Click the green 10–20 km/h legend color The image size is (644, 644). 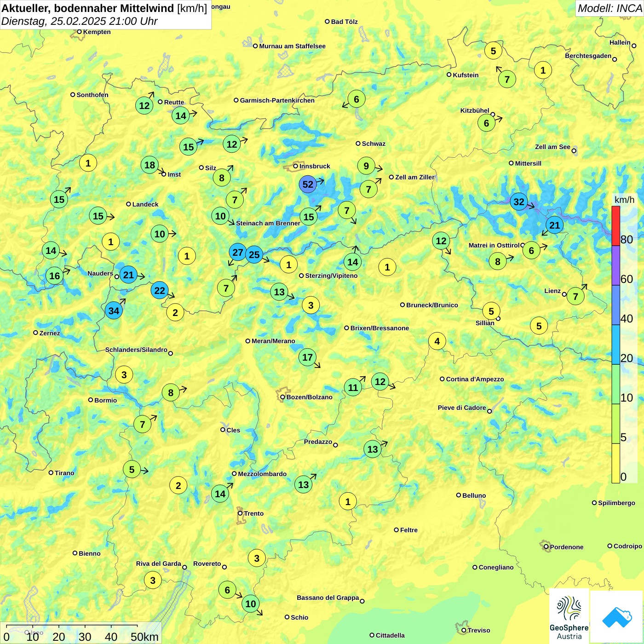(x=615, y=384)
